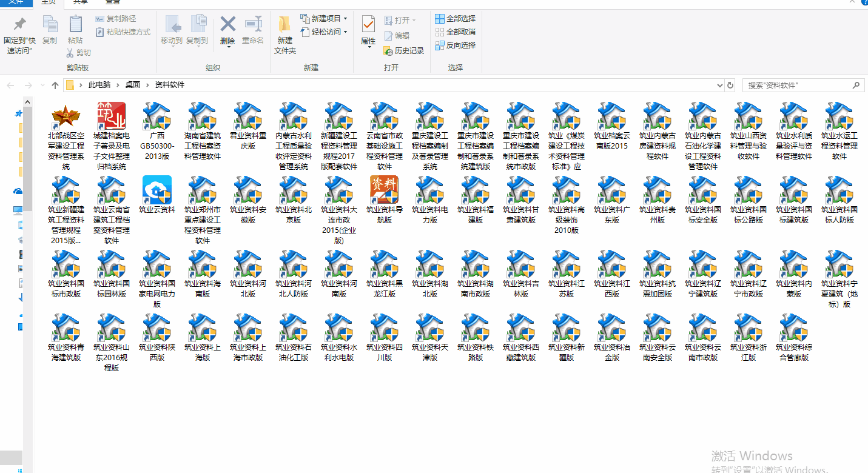
Task: Click 全部选择 to select all items
Action: [x=456, y=19]
